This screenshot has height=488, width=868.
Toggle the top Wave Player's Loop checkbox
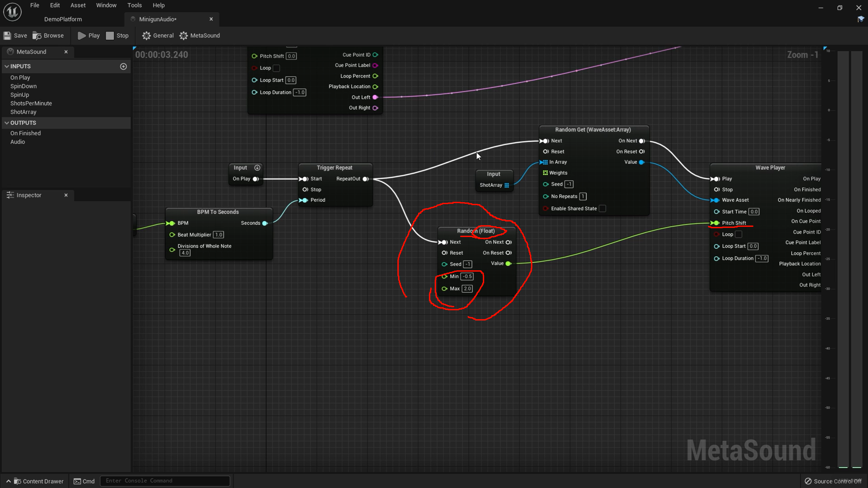[277, 68]
